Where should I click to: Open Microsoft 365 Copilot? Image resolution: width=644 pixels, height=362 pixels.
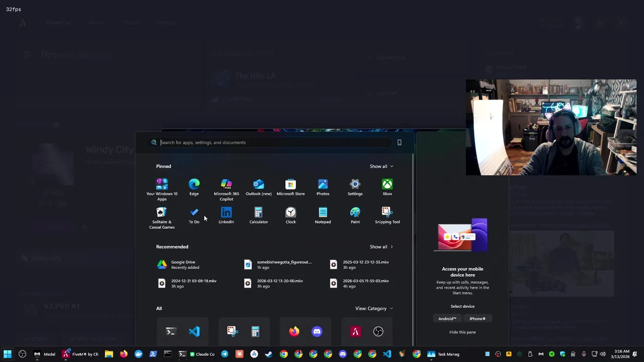226,190
